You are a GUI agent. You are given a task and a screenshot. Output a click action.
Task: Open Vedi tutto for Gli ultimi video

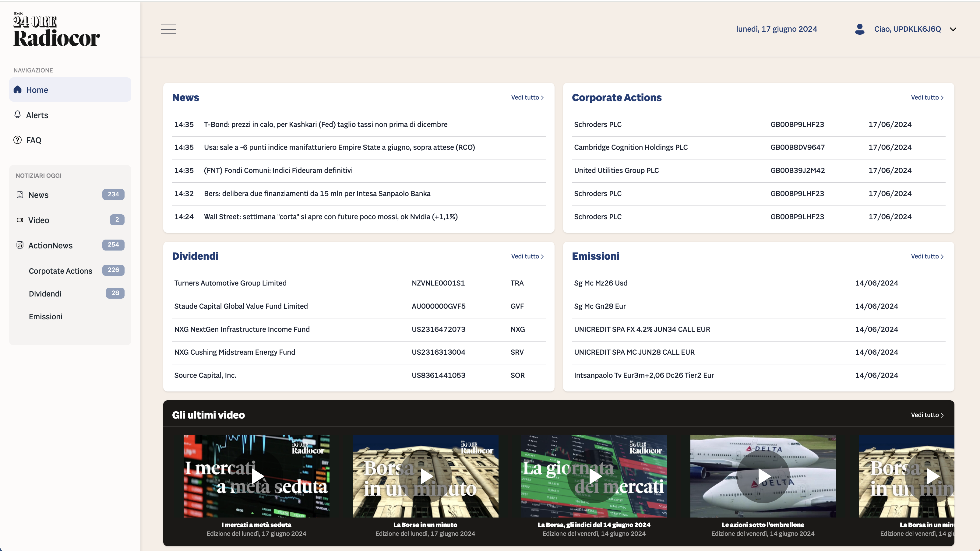pyautogui.click(x=927, y=415)
